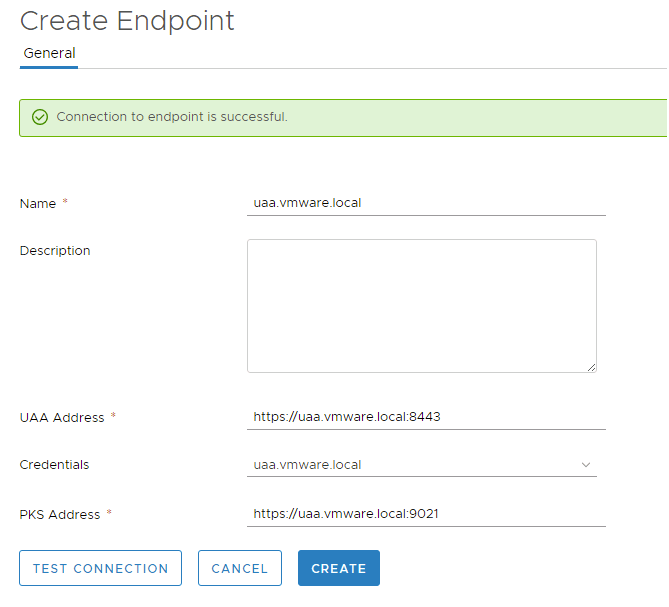669x607 pixels.
Task: Click the Create Endpoint page heading
Action: (127, 20)
